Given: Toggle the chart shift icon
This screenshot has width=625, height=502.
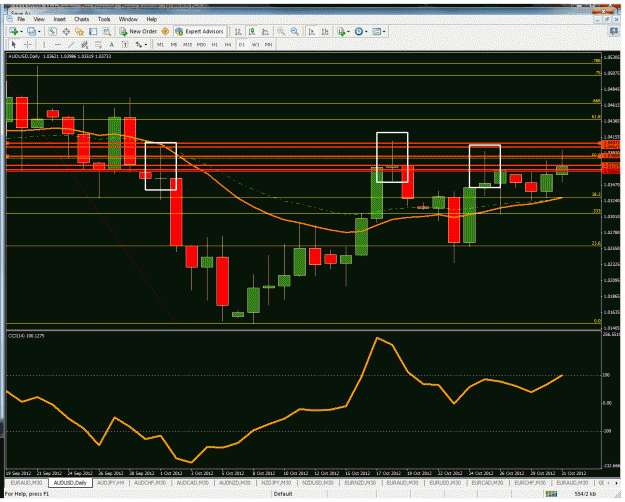Looking at the screenshot, I should coord(325,31).
